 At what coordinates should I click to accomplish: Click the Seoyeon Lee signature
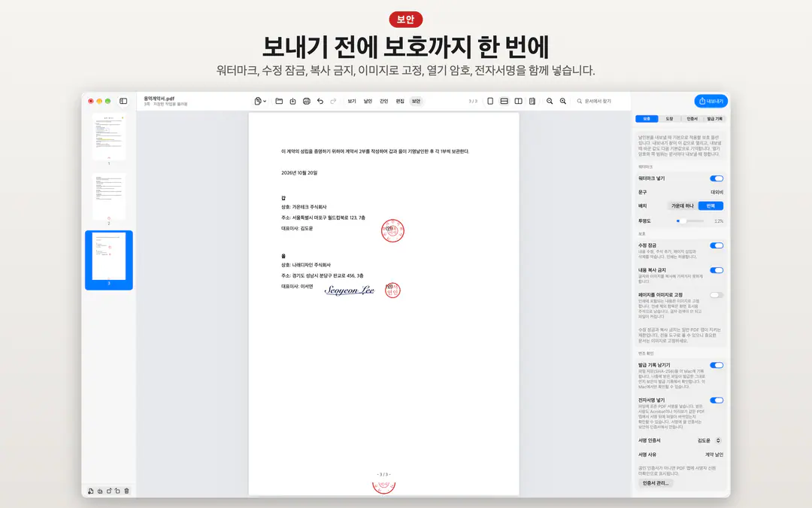349,291
